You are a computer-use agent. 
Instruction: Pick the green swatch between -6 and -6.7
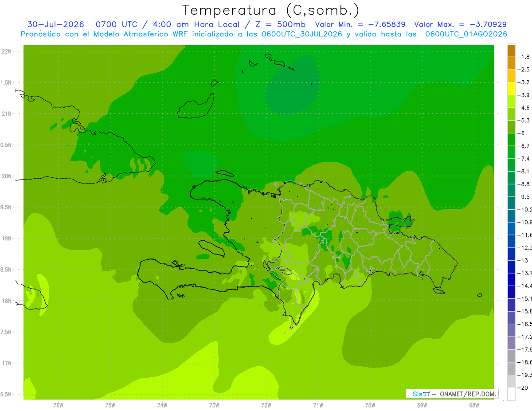coord(511,140)
